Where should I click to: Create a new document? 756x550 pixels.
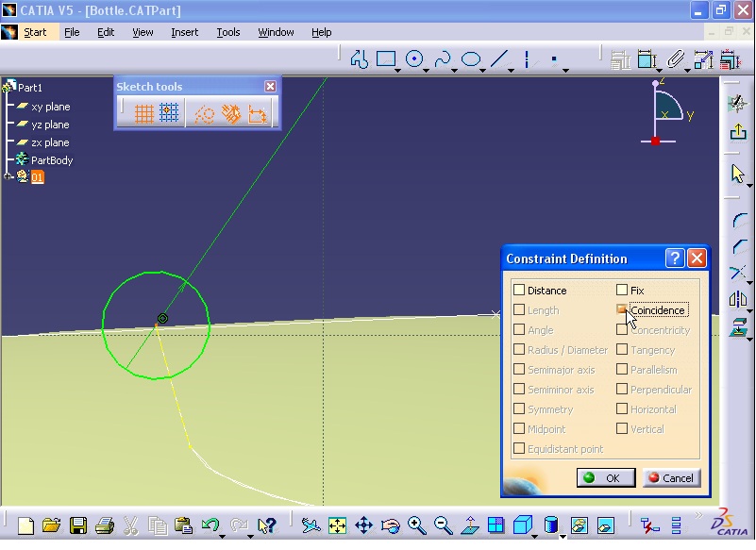tap(25, 525)
